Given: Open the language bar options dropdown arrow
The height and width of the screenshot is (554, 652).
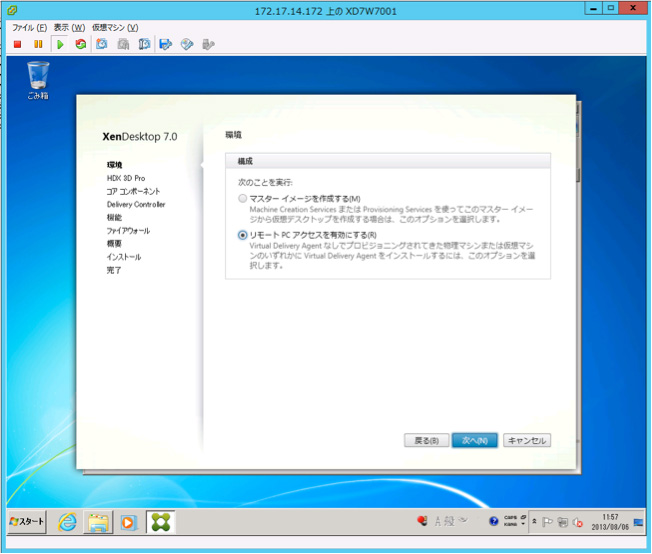Looking at the screenshot, I should pos(523,524).
